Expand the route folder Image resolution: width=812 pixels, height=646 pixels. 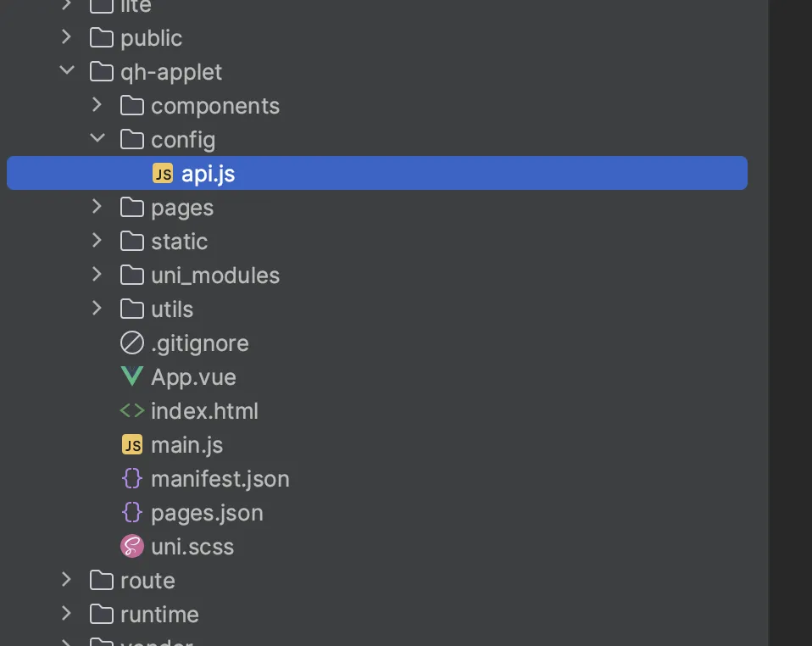point(67,581)
